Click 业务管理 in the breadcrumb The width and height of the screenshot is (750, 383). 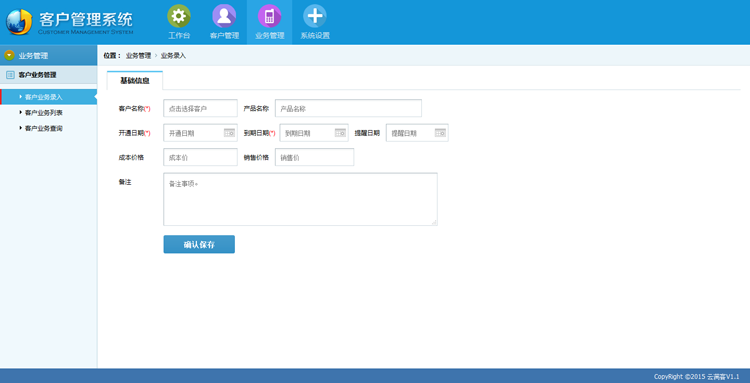pos(138,56)
